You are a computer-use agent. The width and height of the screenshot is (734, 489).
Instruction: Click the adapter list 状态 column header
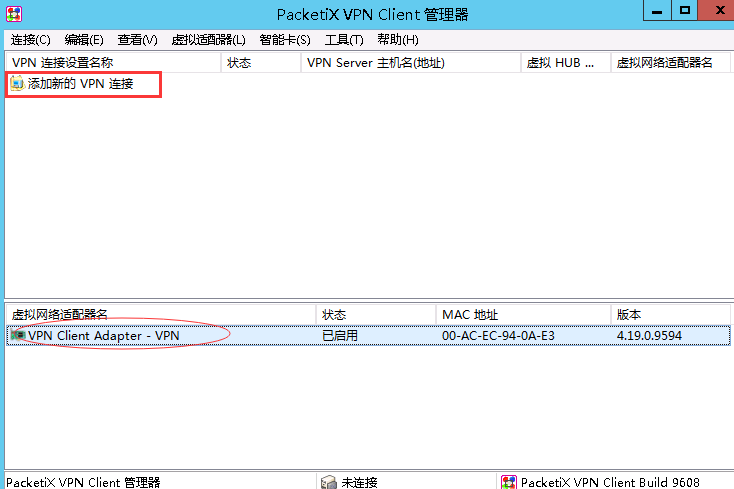pos(376,314)
